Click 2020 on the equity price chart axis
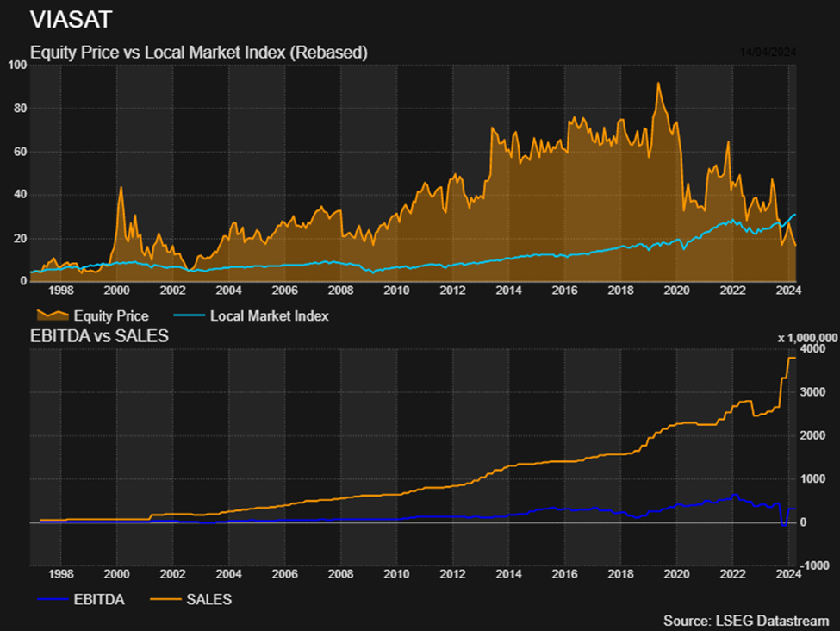This screenshot has width=840, height=631. pyautogui.click(x=676, y=291)
